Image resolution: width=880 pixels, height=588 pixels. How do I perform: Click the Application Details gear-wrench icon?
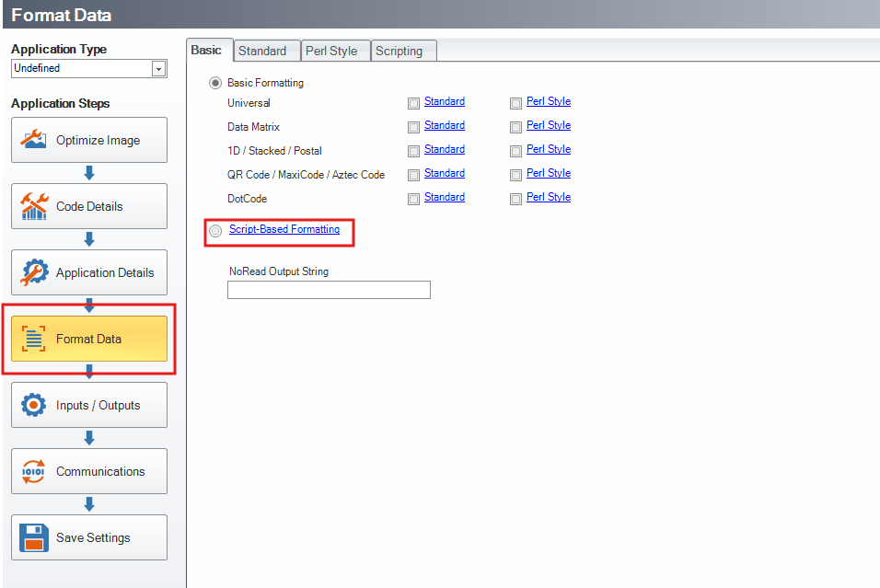[x=34, y=272]
